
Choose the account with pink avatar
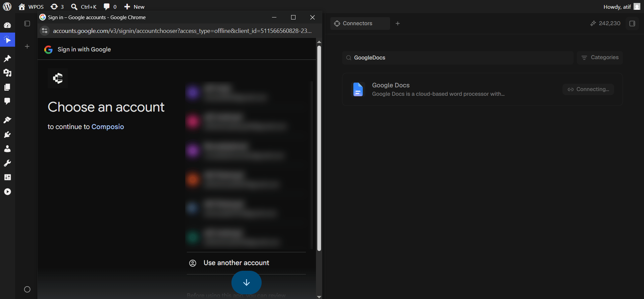246,121
